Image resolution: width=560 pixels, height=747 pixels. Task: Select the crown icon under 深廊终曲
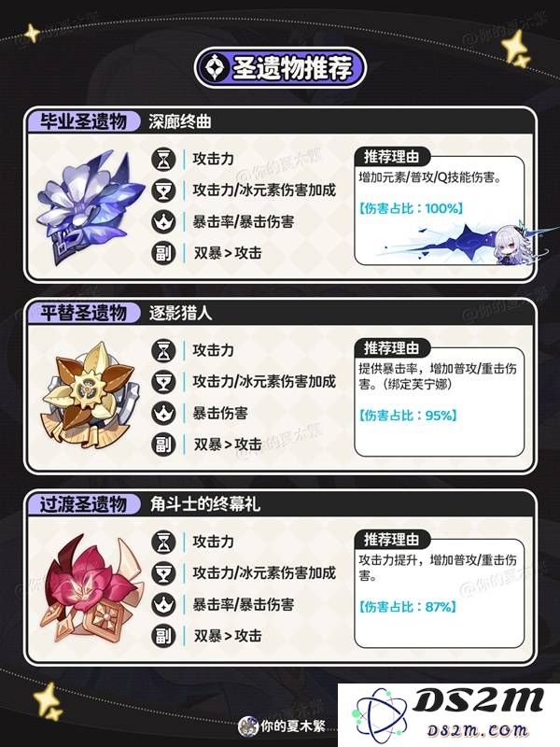click(x=164, y=221)
